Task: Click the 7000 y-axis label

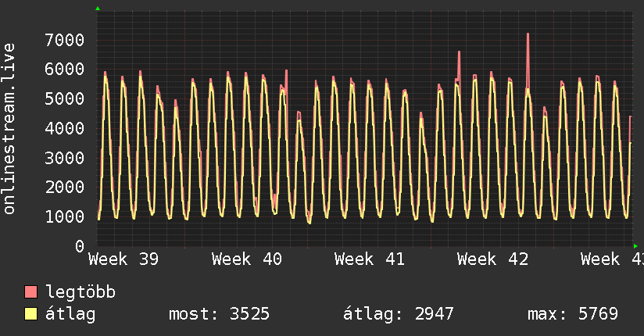Action: point(65,41)
